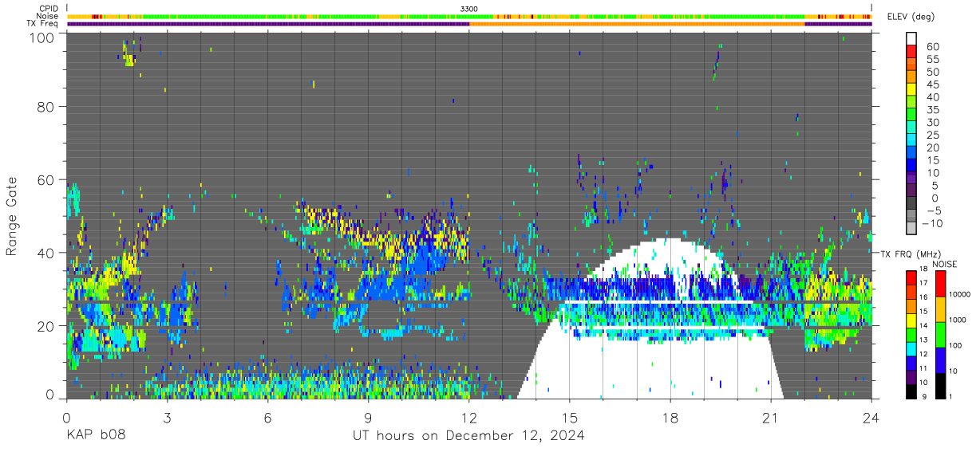Pick the green 30–35 degree elevation swatch
The image size is (980, 452).
pyautogui.click(x=911, y=114)
